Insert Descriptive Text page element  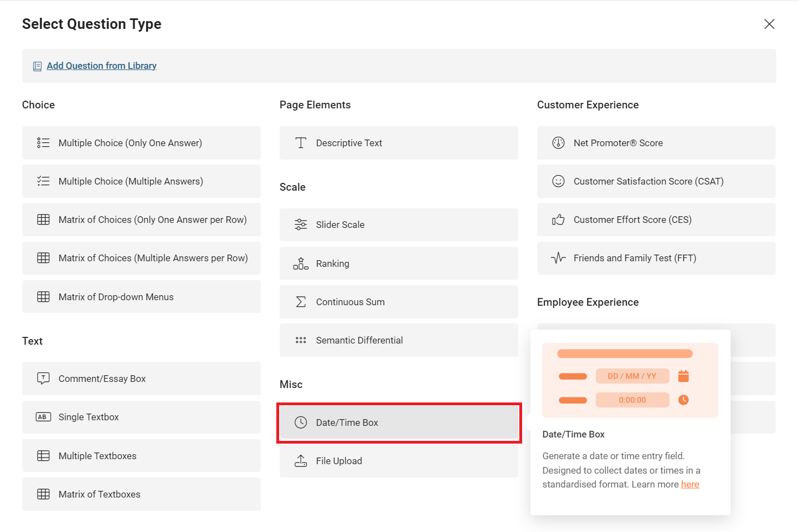coord(399,143)
